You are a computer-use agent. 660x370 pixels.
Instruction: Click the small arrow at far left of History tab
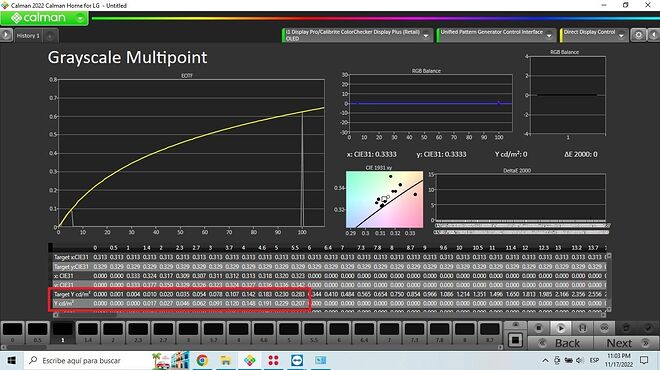[x=6, y=35]
